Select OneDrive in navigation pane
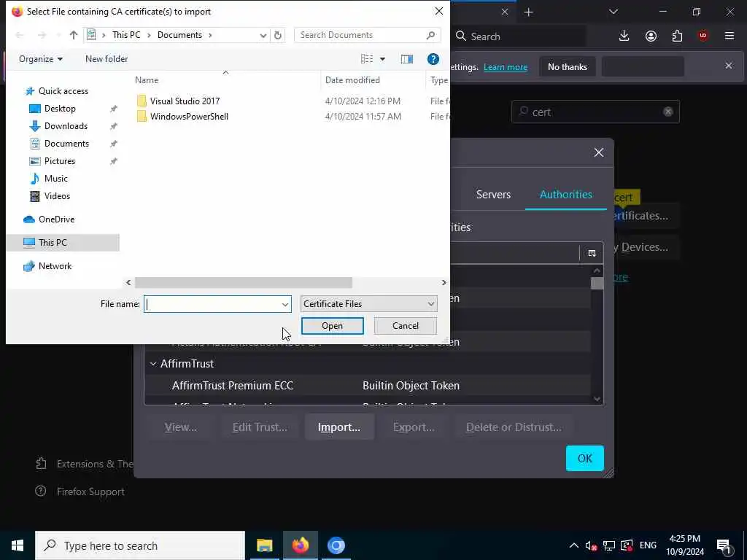747x560 pixels. pos(56,219)
